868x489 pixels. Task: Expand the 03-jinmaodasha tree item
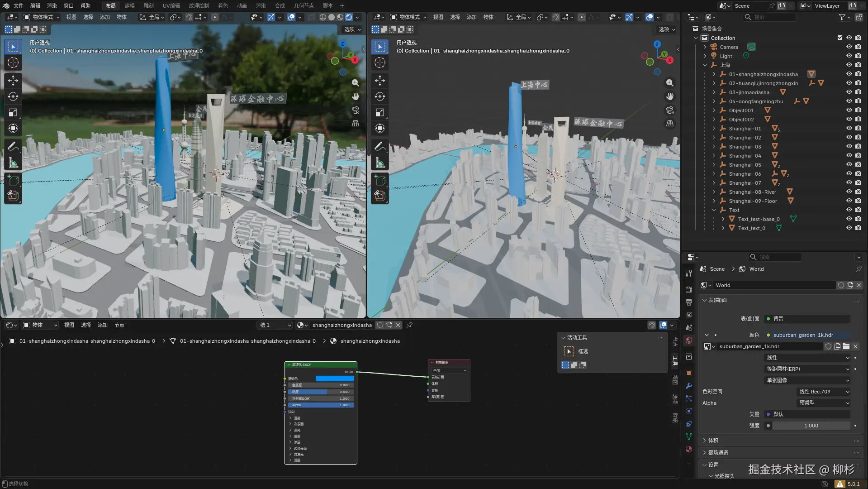click(x=714, y=92)
